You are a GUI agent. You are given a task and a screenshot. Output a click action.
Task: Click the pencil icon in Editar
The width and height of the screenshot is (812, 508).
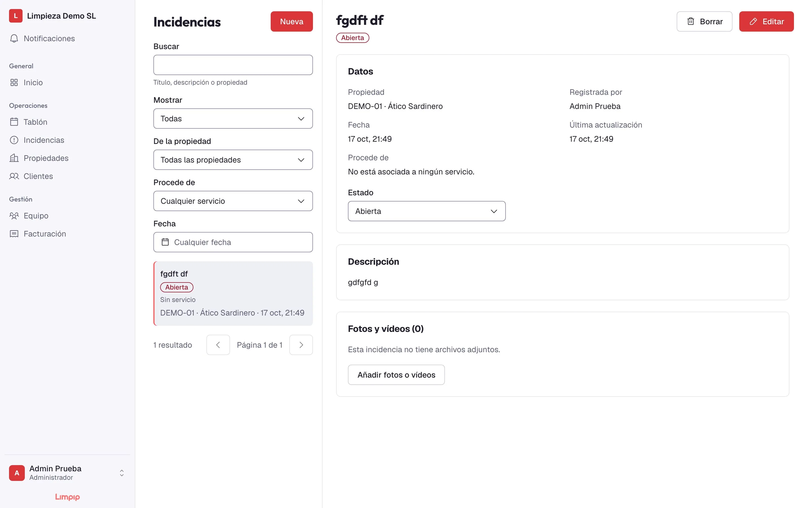click(753, 21)
